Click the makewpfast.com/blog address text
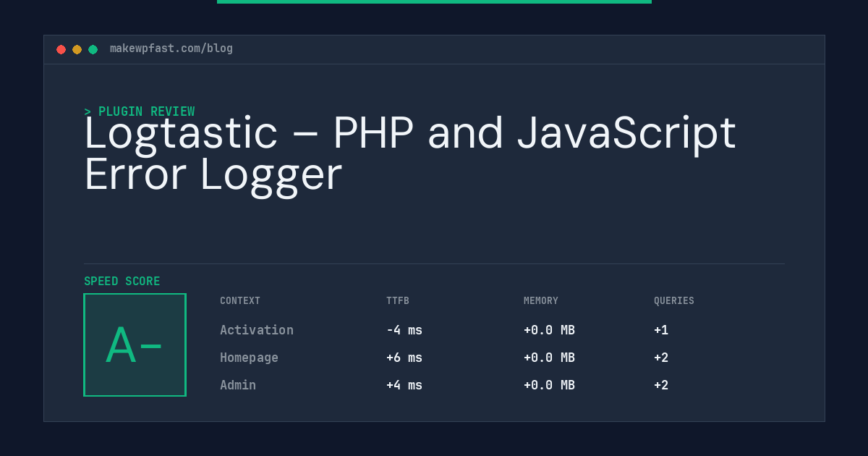The height and width of the screenshot is (456, 868). click(171, 48)
